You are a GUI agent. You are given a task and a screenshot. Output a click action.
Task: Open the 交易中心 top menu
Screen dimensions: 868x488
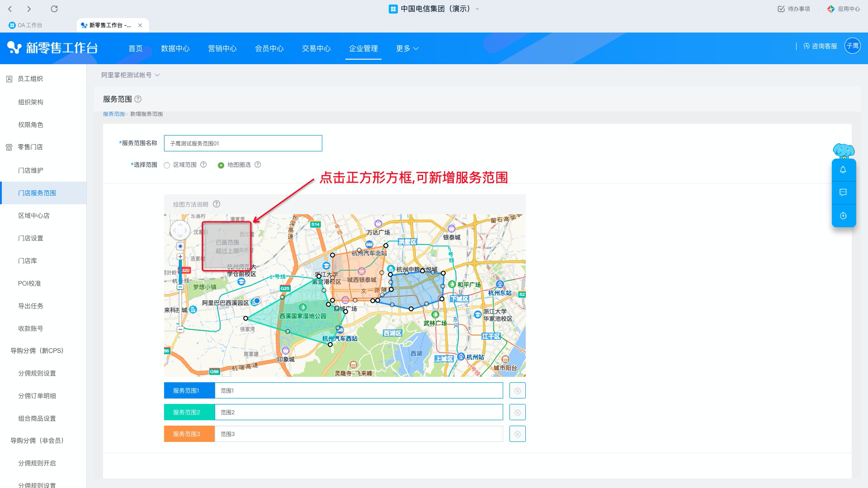316,48
